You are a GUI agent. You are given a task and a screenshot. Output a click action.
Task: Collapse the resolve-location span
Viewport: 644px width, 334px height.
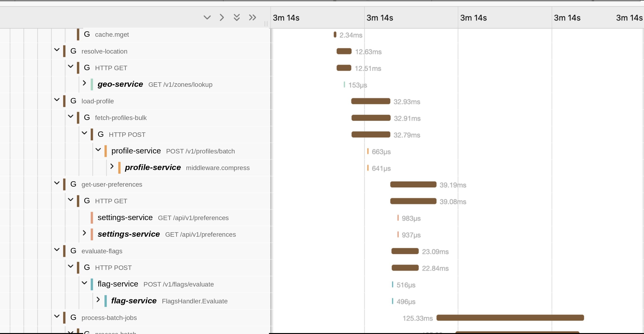[x=57, y=50]
